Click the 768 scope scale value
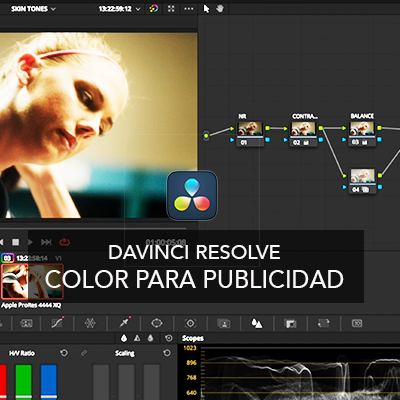Viewport: 400px width, 400px height. [191, 378]
